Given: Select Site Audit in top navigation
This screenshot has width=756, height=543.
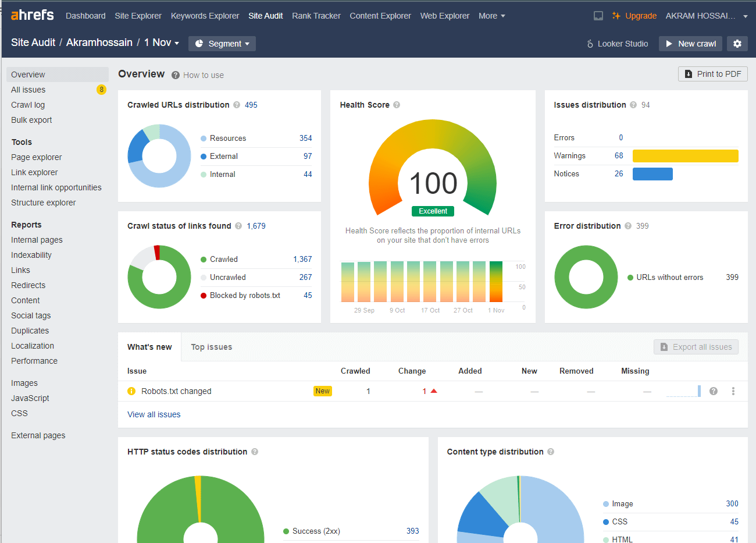Looking at the screenshot, I should pos(266,16).
